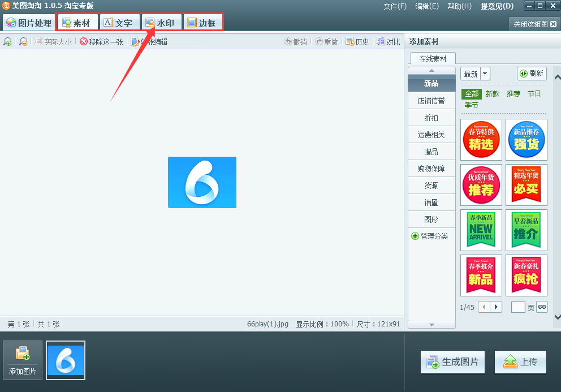
Task: Select the 精选年货 必买 ribbon
Action: pos(527,185)
